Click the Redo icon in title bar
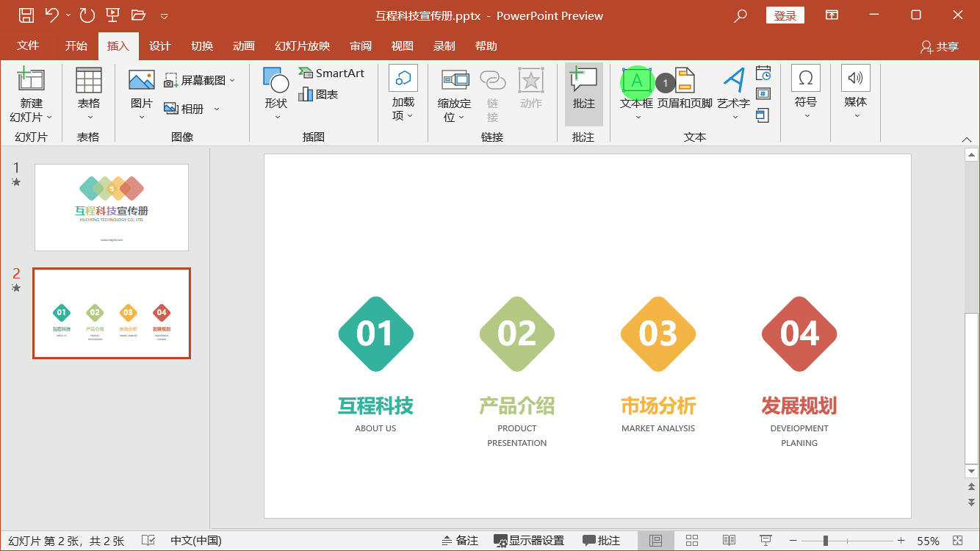Image resolution: width=980 pixels, height=551 pixels. 87,15
